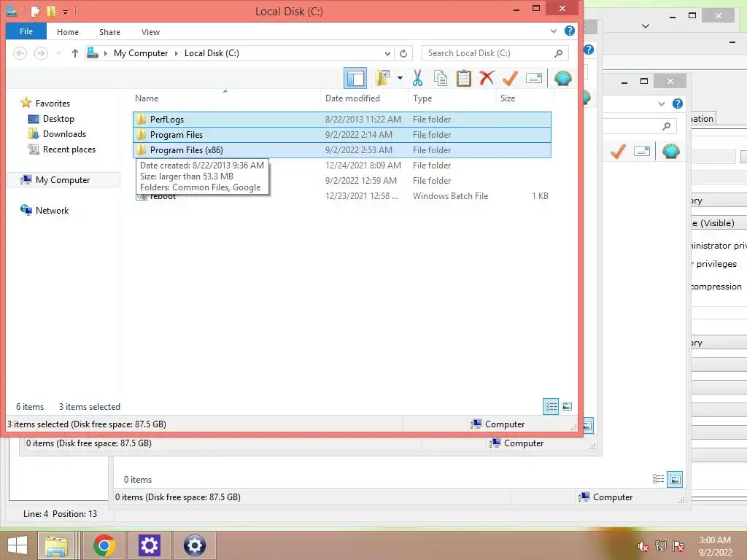Screen dimensions: 747x560
Task: Open Google Chrome from the taskbar
Action: click(104, 545)
